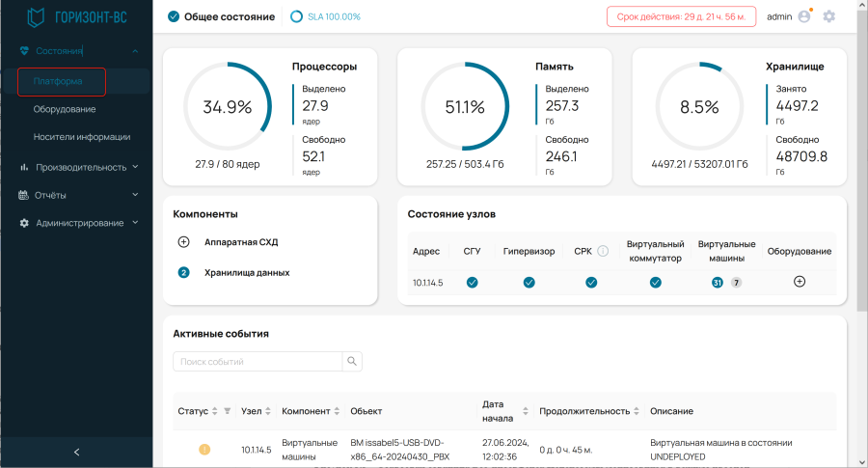868x468 pixels.
Task: Click the Общее состояние check icon
Action: [174, 16]
